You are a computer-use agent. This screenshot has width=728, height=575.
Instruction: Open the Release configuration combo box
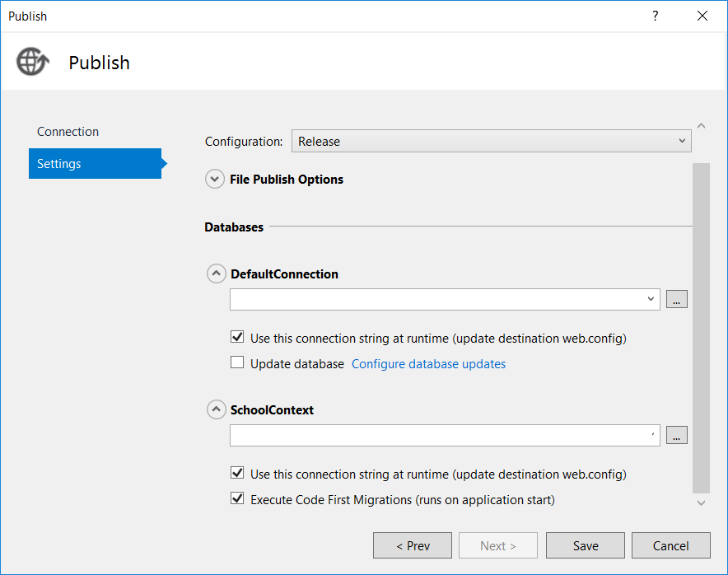coord(492,141)
